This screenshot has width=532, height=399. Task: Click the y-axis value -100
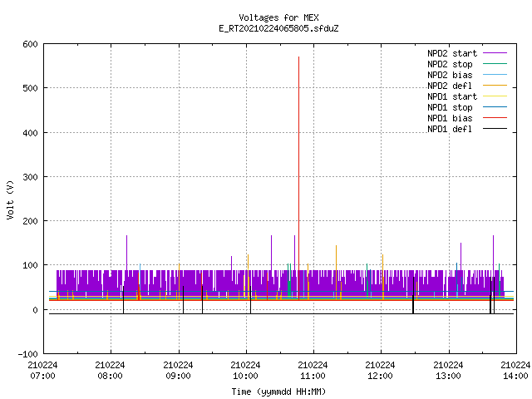coord(27,354)
